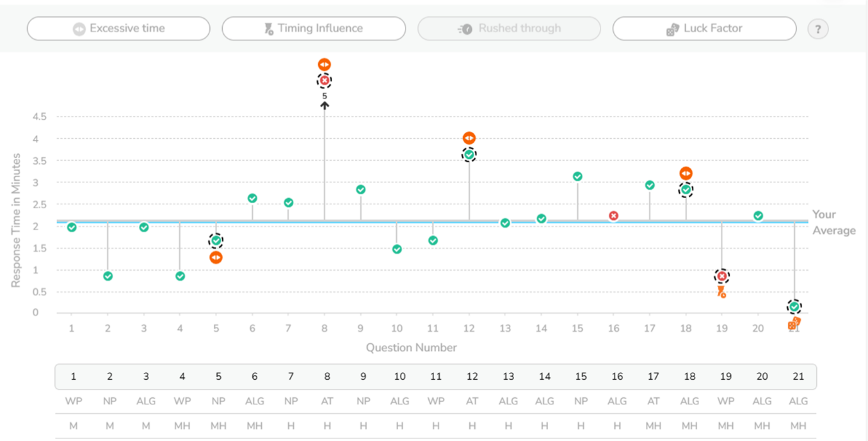Click excessive time icon above question 18
Image resolution: width=868 pixels, height=441 pixels.
[x=686, y=173]
